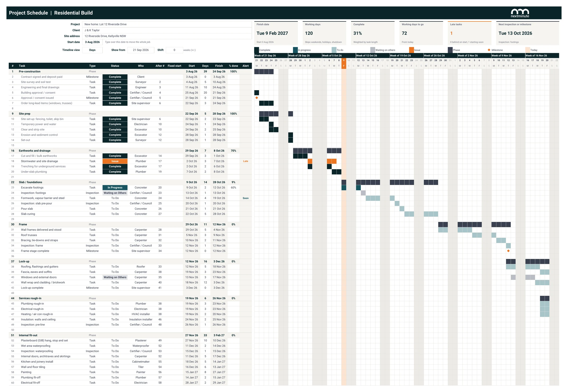Select the Slab / foundations phase row

coord(130,182)
